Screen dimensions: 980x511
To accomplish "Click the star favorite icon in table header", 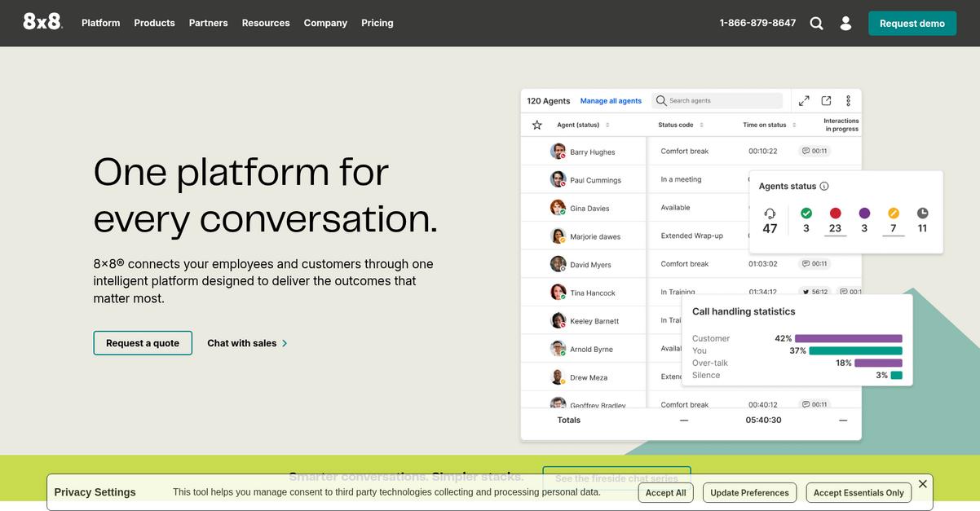I will tap(536, 125).
